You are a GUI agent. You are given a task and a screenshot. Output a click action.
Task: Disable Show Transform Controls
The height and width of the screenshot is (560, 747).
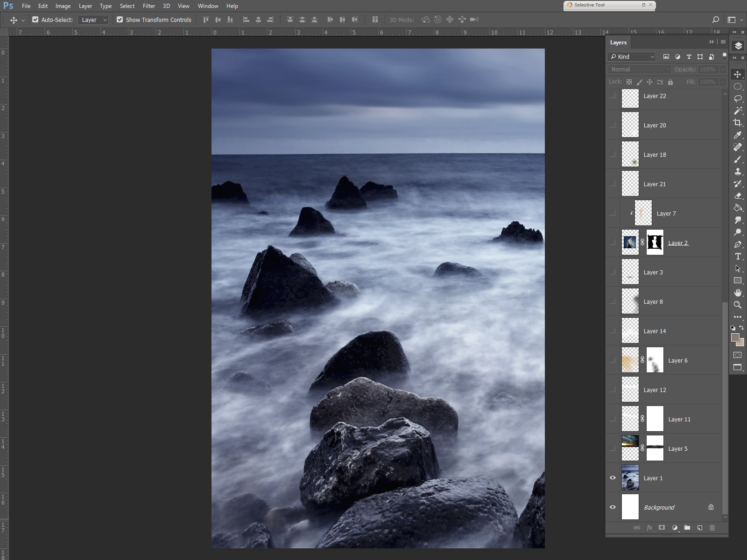[x=120, y=20]
